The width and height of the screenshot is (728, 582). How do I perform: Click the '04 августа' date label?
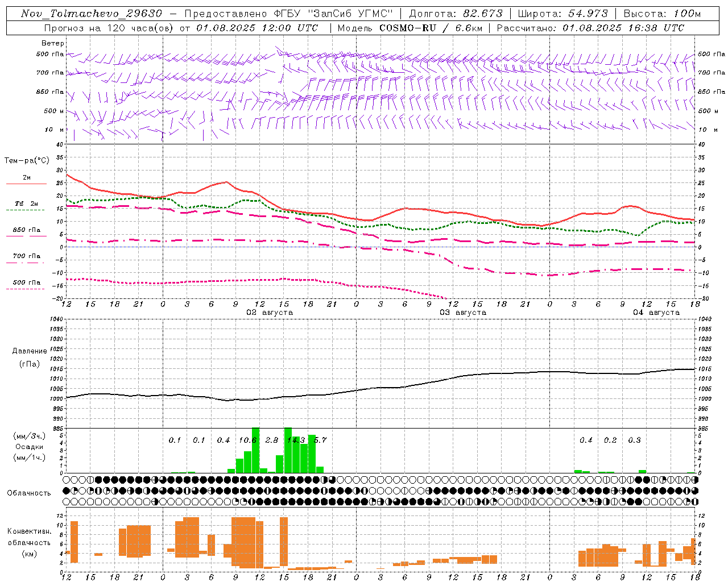pos(656,313)
